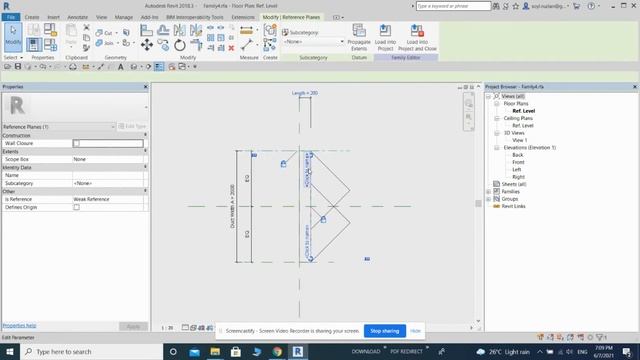This screenshot has width=640, height=360.
Task: Activate the Move tool
Action: click(x=147, y=45)
